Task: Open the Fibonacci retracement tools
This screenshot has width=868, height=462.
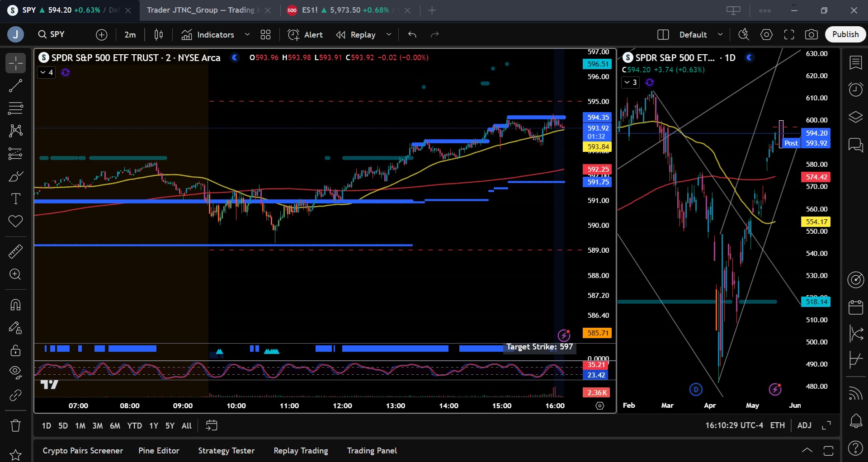Action: tap(15, 108)
